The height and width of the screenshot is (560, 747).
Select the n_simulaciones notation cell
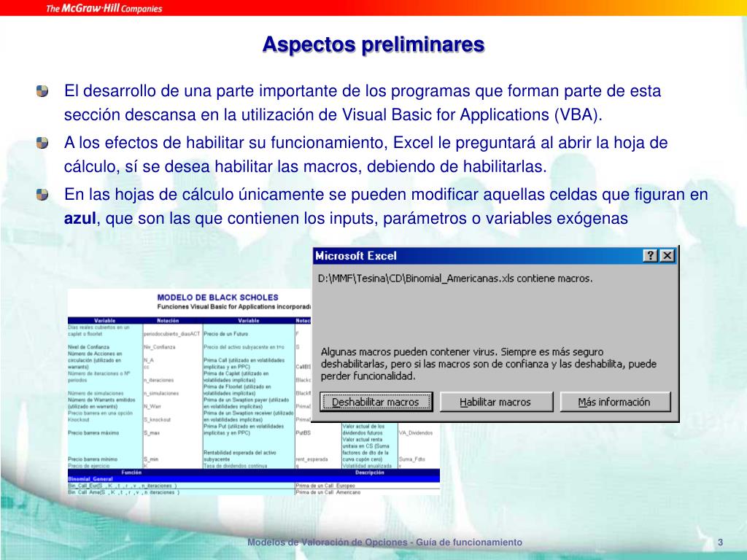click(x=161, y=393)
